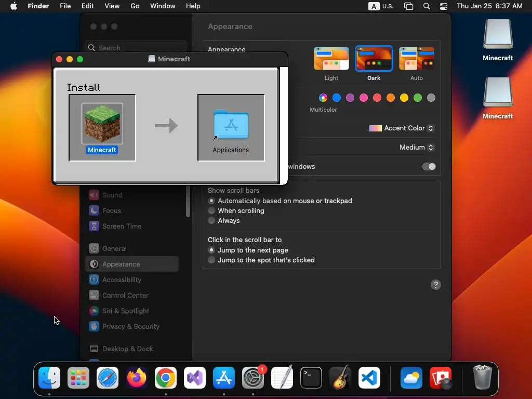Open General in Settings sidebar
Image resolution: width=532 pixels, height=399 pixels.
click(132, 249)
